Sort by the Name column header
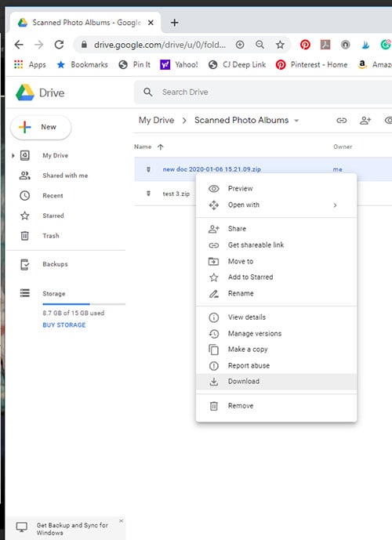The height and width of the screenshot is (540, 392). 143,147
